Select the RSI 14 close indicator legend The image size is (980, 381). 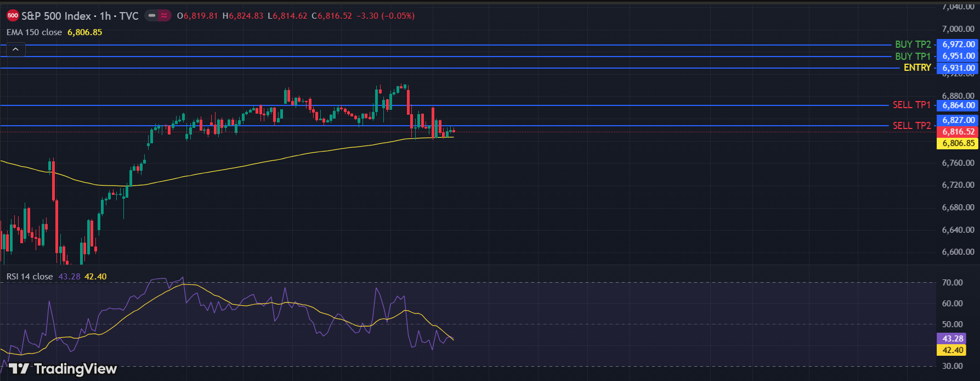[30, 277]
